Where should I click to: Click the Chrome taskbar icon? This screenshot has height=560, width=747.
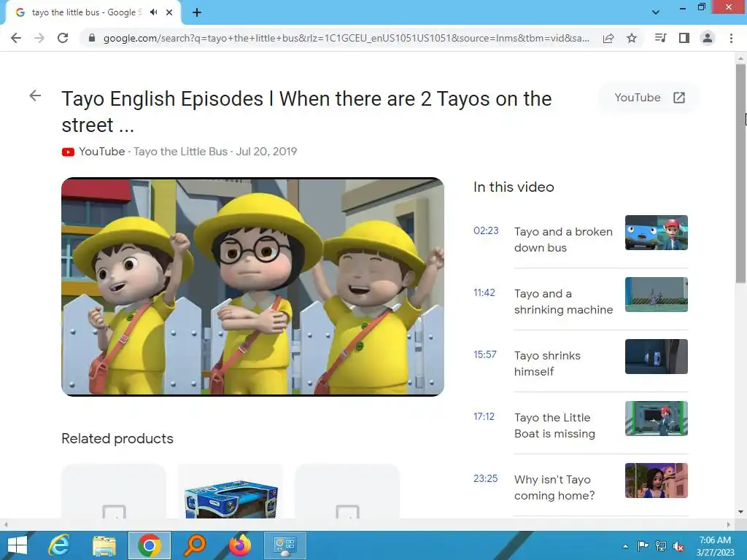point(149,545)
